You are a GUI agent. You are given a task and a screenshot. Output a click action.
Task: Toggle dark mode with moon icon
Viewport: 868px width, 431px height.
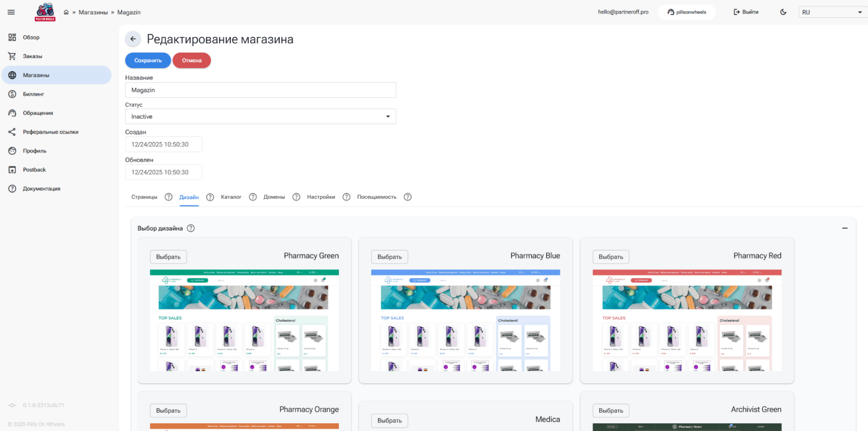coord(783,12)
